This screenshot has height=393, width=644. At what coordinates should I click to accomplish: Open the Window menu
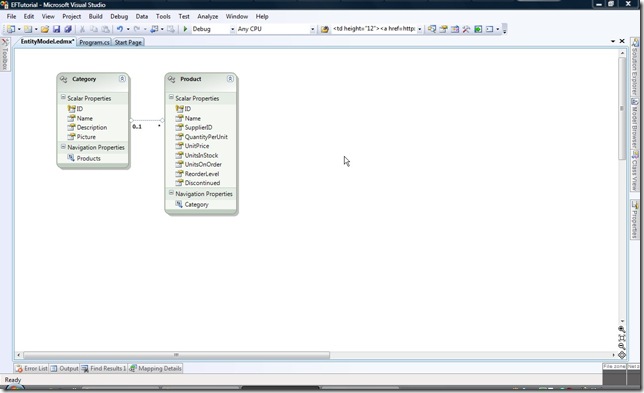(237, 16)
